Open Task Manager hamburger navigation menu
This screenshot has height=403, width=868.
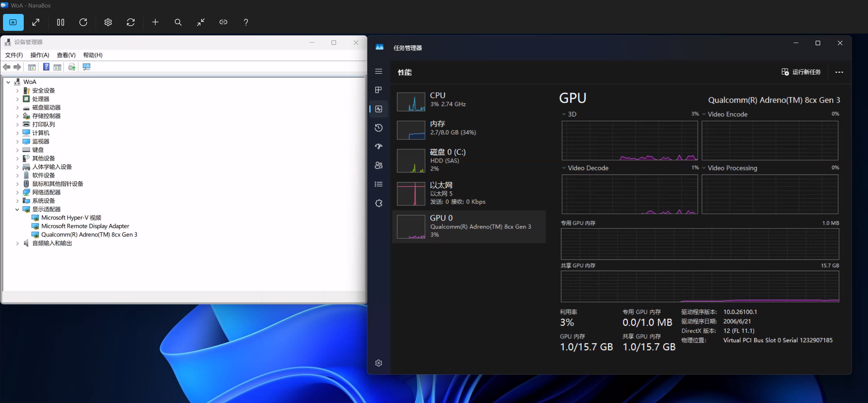tap(379, 71)
